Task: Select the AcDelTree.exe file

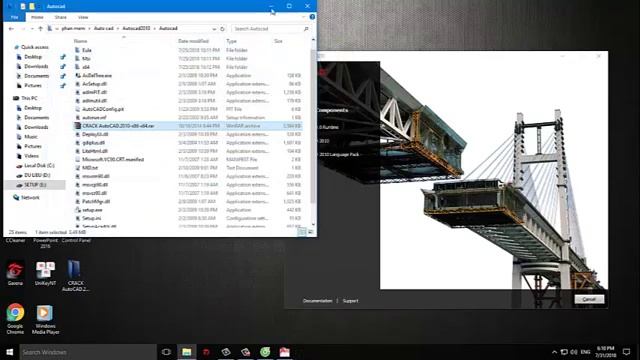Action: click(x=97, y=76)
